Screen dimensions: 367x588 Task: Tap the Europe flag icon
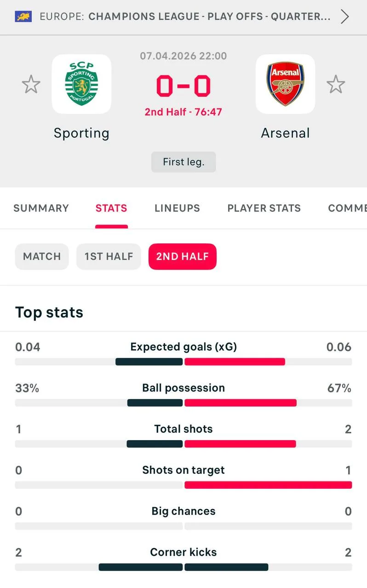pos(23,17)
